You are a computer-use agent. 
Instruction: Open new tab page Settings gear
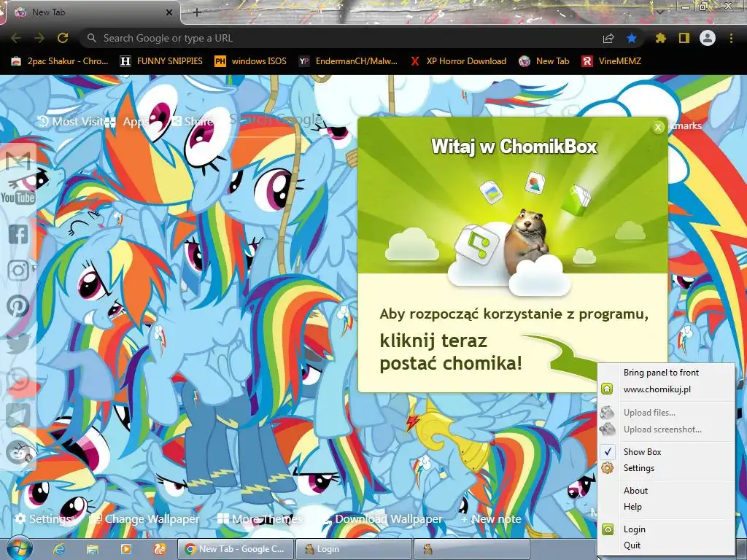pos(43,518)
